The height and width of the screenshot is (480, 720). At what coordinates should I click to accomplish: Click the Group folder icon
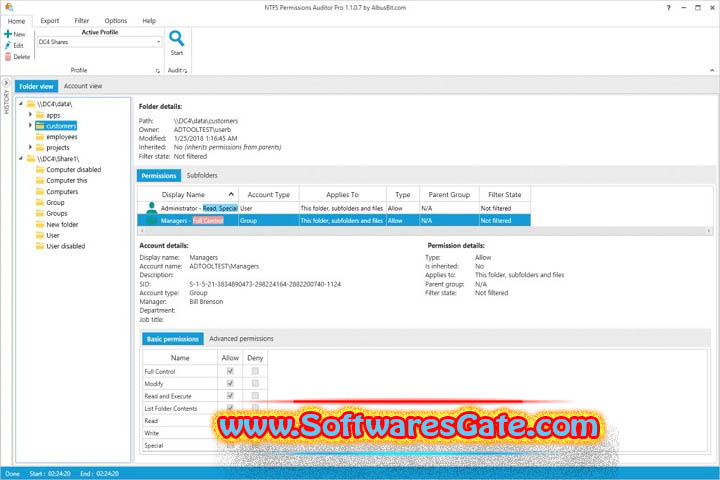pos(40,203)
